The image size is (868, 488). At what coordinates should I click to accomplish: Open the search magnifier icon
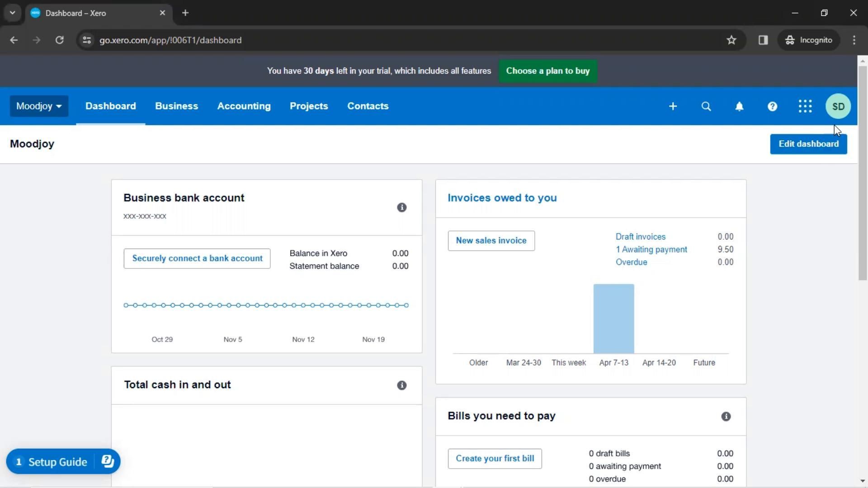pyautogui.click(x=706, y=106)
